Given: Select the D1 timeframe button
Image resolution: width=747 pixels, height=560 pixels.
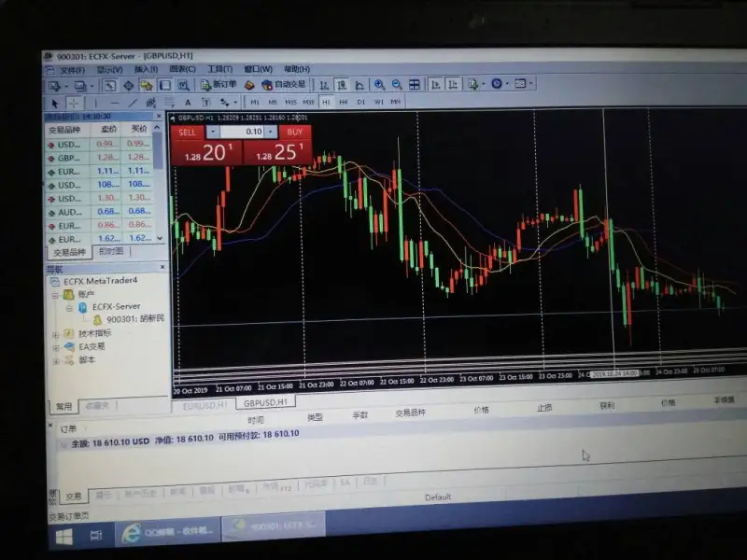Looking at the screenshot, I should pos(360,102).
